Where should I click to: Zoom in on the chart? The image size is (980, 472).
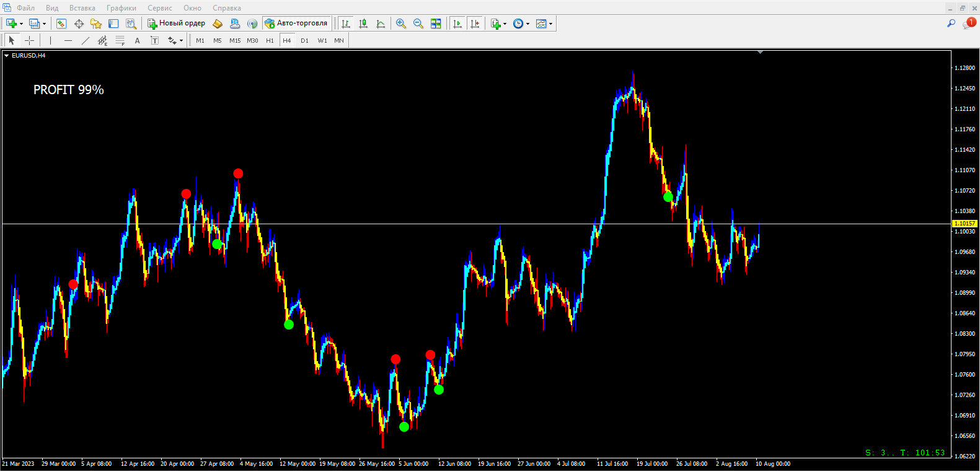(x=401, y=24)
